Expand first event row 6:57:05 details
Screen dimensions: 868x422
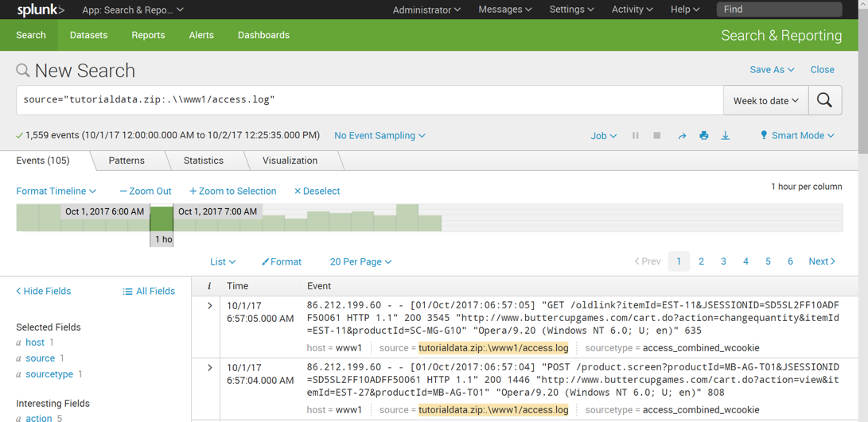209,305
